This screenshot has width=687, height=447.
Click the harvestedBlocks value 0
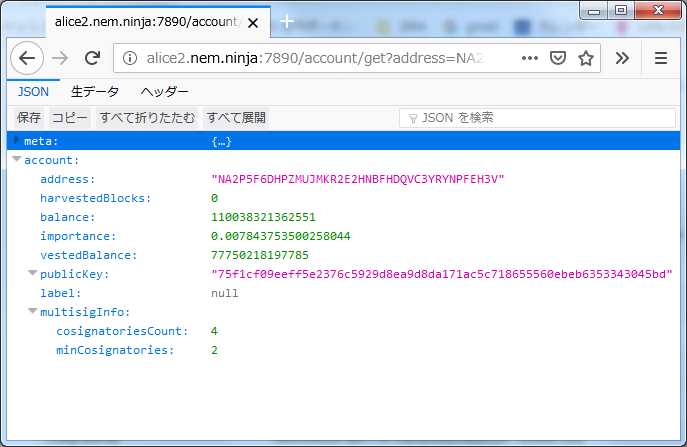pyautogui.click(x=214, y=198)
